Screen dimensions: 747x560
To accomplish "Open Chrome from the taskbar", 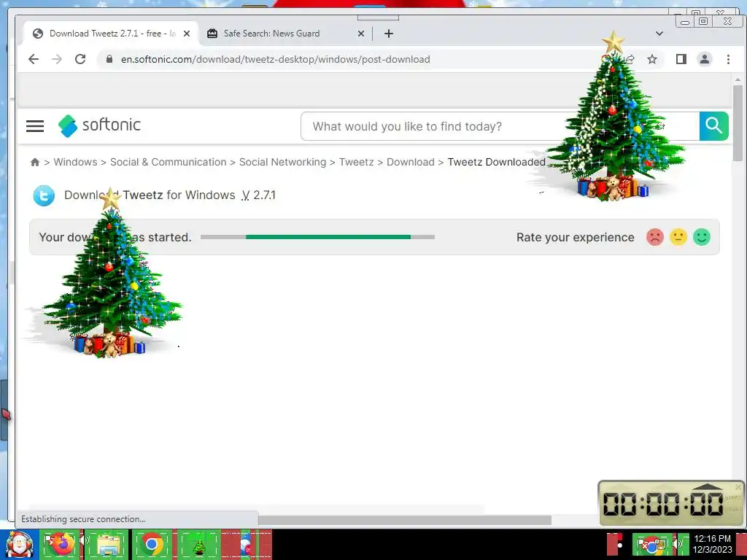I will click(x=152, y=544).
